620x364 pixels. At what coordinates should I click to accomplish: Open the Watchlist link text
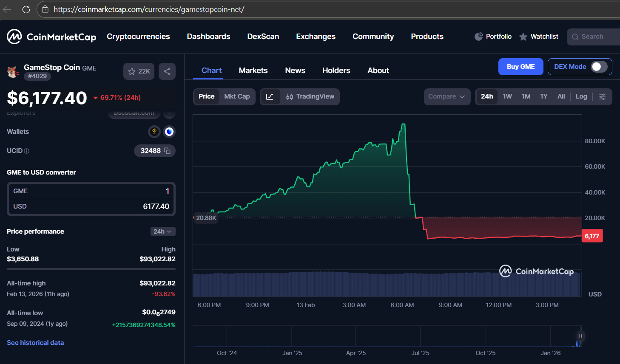pyautogui.click(x=544, y=37)
